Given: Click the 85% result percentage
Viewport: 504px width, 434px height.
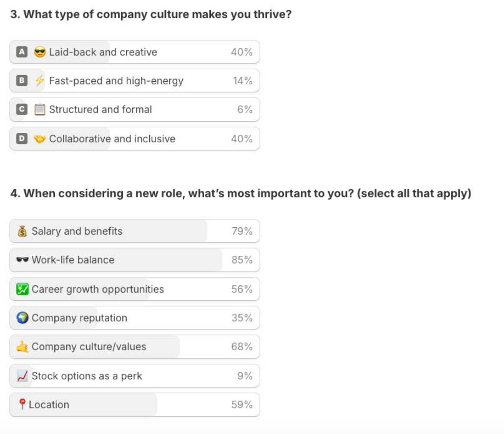Looking at the screenshot, I should (242, 260).
